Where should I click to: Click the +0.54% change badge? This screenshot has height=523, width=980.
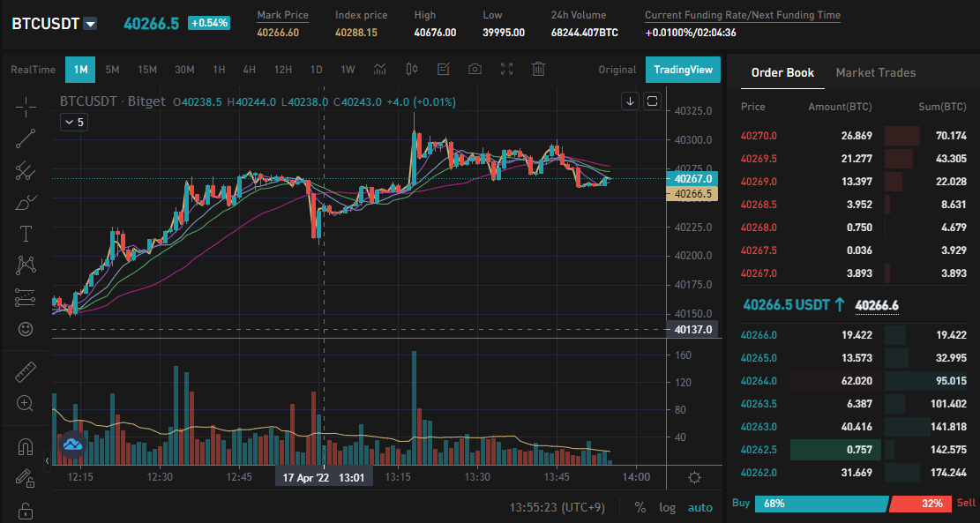point(209,23)
